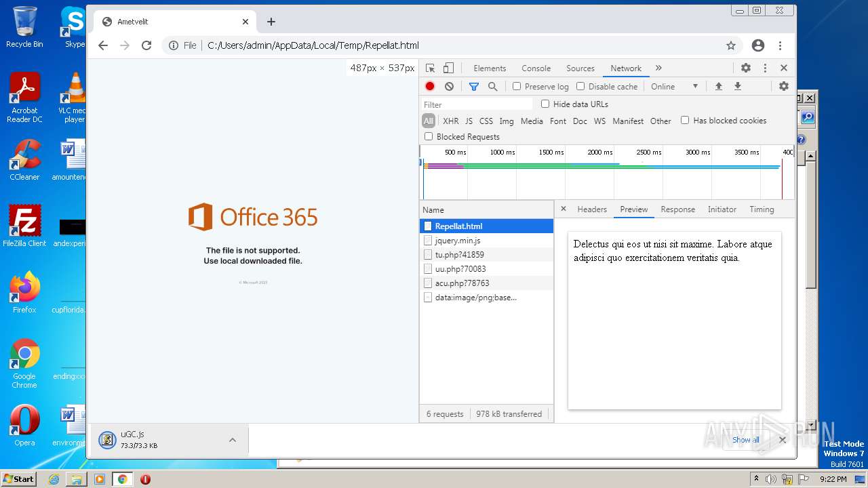Switch to the Console tab
Viewport: 868px width, 488px height.
click(536, 68)
